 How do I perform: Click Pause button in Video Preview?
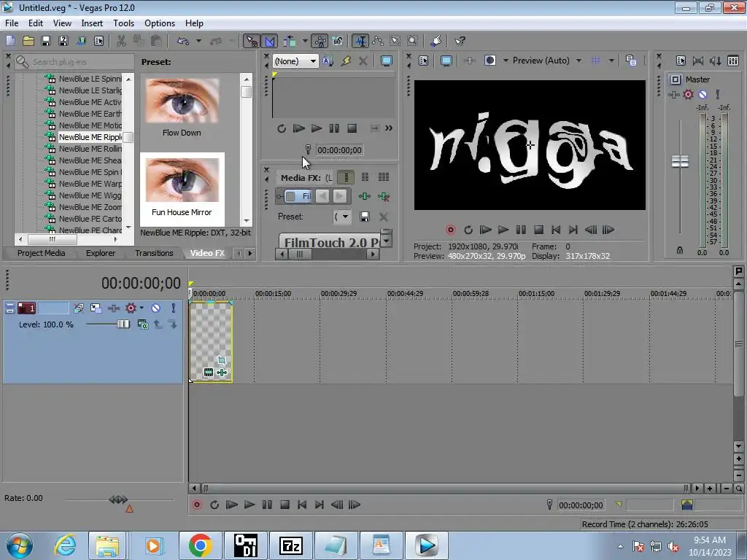pyautogui.click(x=521, y=230)
